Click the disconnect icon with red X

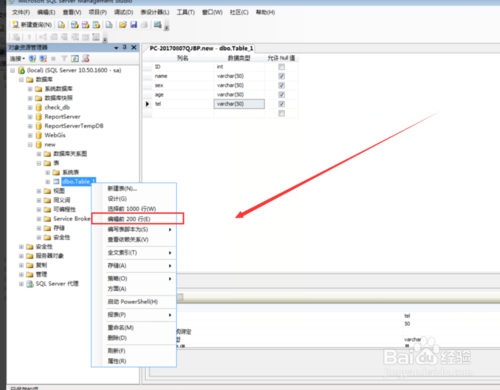click(x=43, y=59)
